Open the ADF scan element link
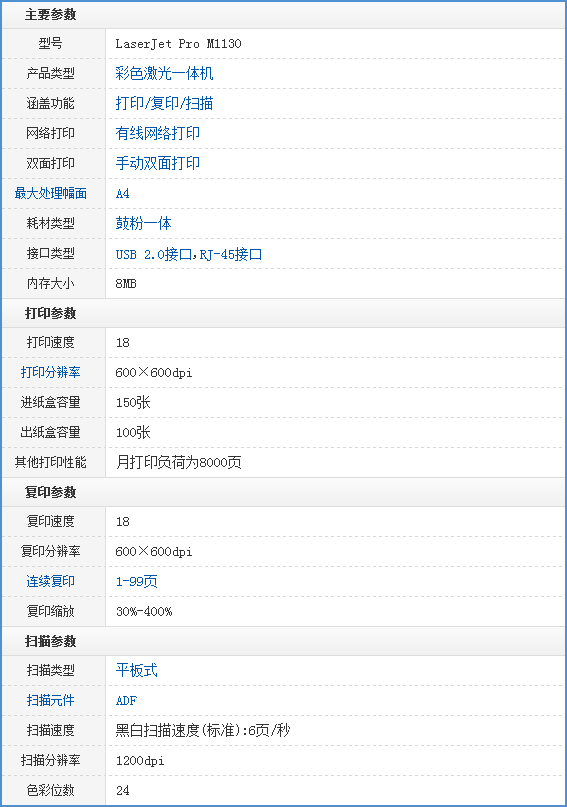Image resolution: width=567 pixels, height=807 pixels. (126, 700)
